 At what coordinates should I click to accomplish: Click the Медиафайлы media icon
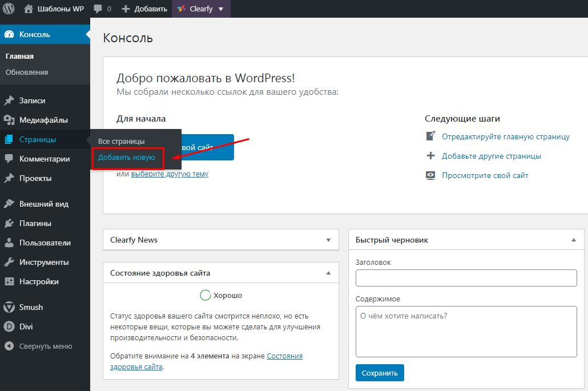click(x=9, y=120)
